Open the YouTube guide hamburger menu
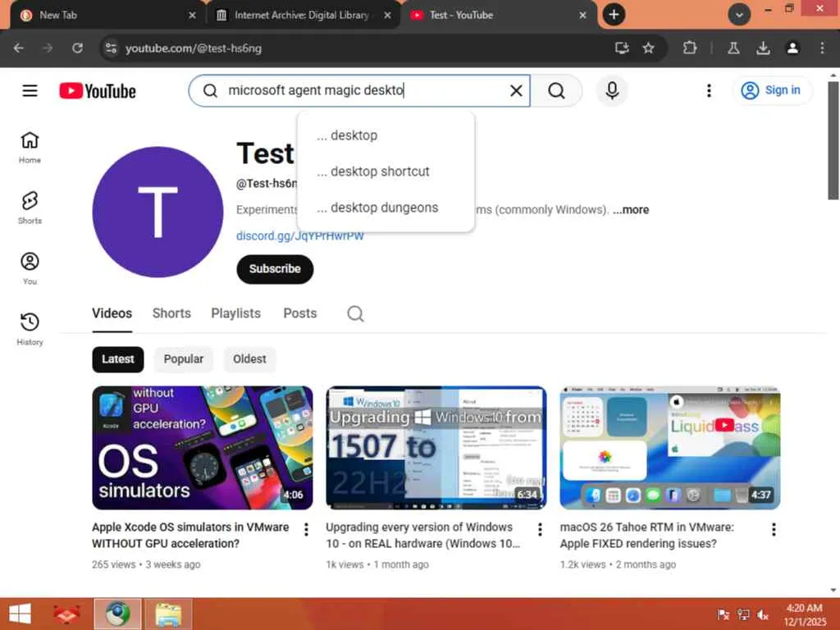The width and height of the screenshot is (840, 630). pos(30,90)
